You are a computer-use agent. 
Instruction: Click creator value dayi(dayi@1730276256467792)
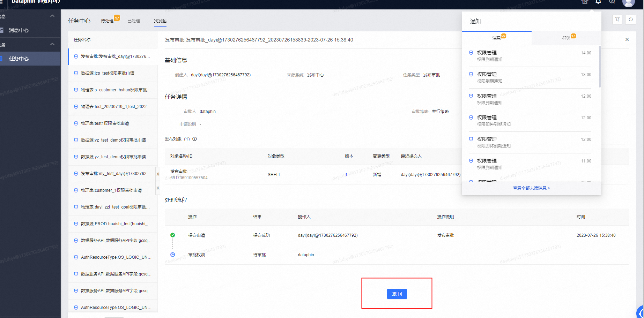[221, 75]
